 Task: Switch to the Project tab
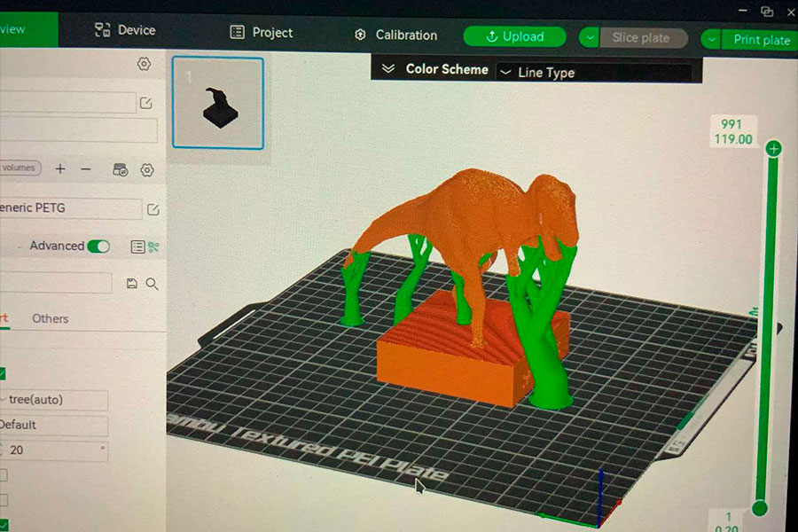pyautogui.click(x=262, y=32)
